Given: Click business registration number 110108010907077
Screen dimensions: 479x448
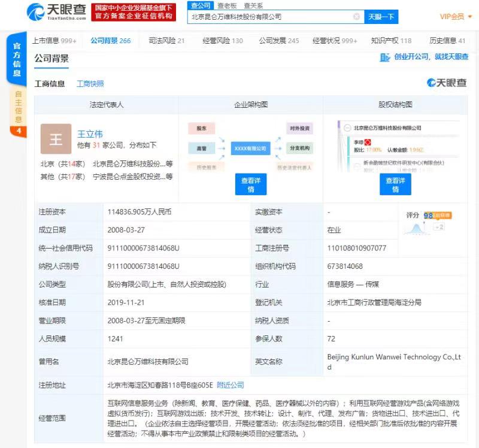Looking at the screenshot, I should coord(357,248).
